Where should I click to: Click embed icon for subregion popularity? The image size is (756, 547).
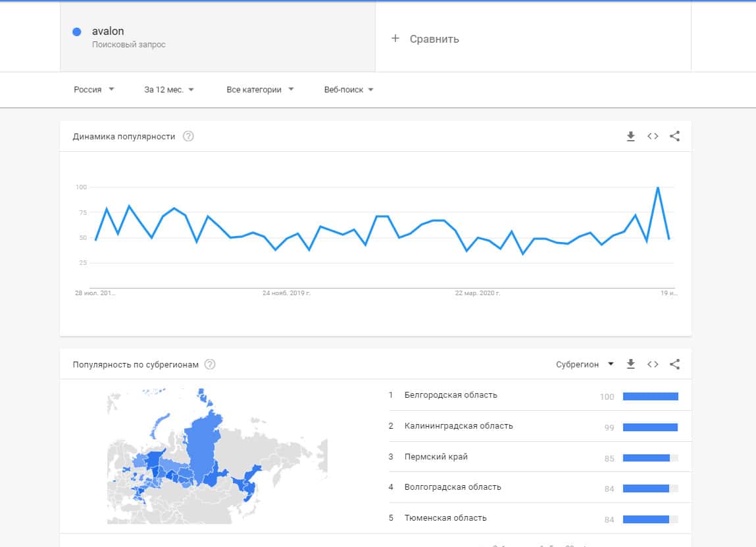tap(653, 364)
